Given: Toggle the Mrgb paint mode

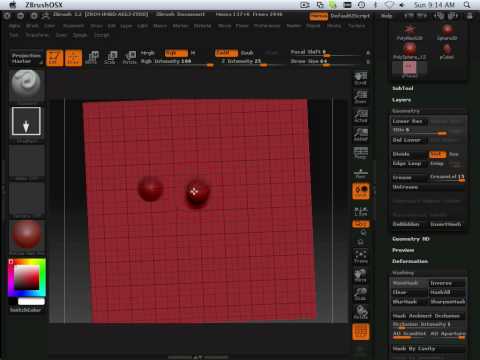Looking at the screenshot, I should pyautogui.click(x=148, y=53).
